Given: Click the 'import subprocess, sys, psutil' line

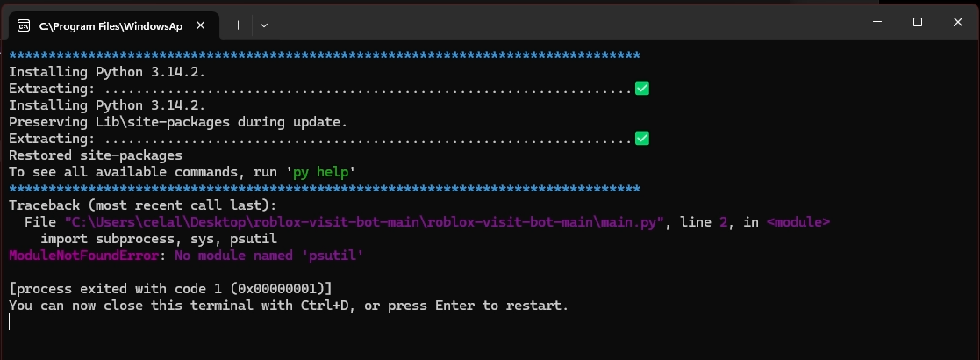Looking at the screenshot, I should pos(159,239).
